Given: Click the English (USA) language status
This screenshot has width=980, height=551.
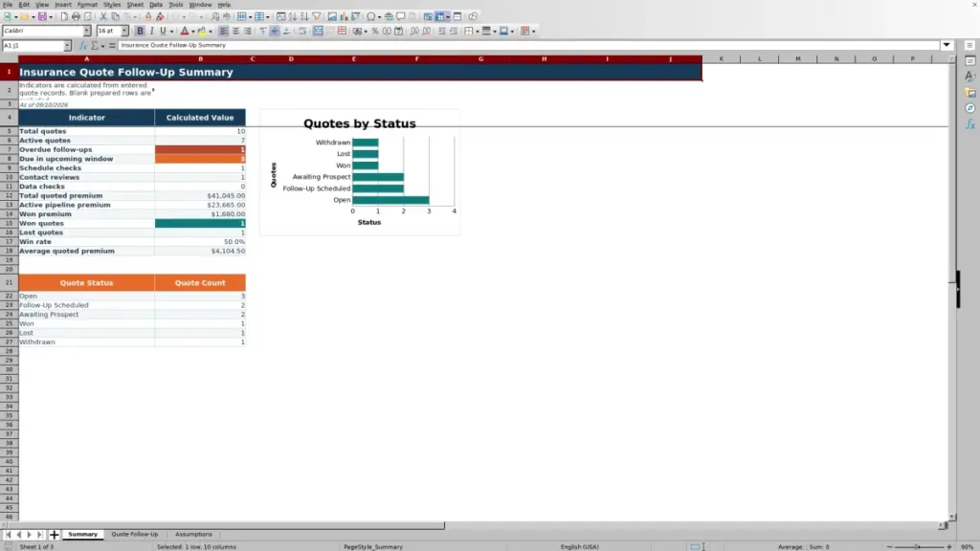Looking at the screenshot, I should coord(579,546).
